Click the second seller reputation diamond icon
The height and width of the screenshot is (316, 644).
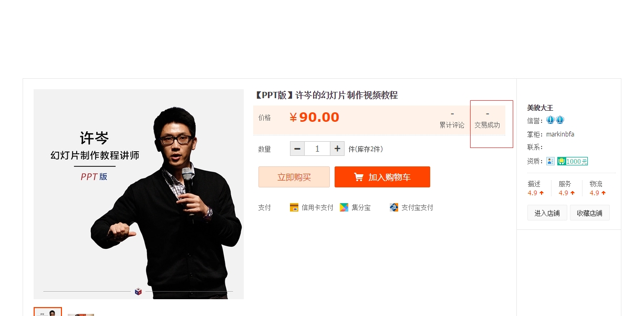tap(560, 120)
